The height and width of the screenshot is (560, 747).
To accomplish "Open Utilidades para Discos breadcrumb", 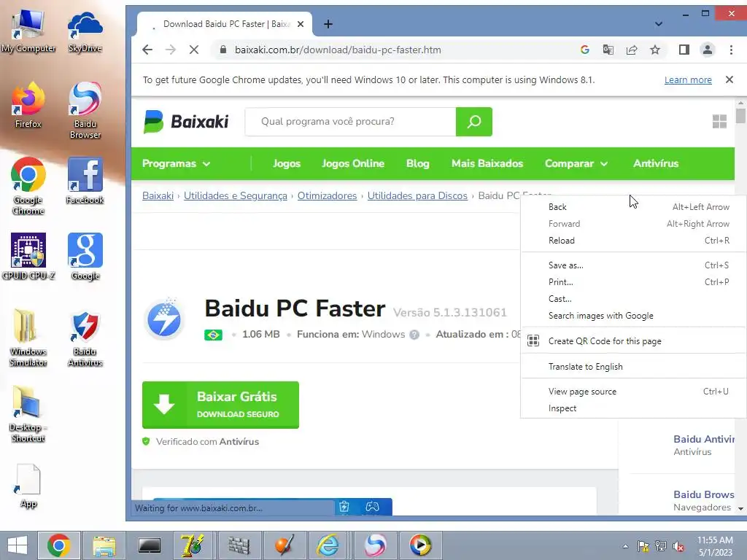I will click(417, 195).
